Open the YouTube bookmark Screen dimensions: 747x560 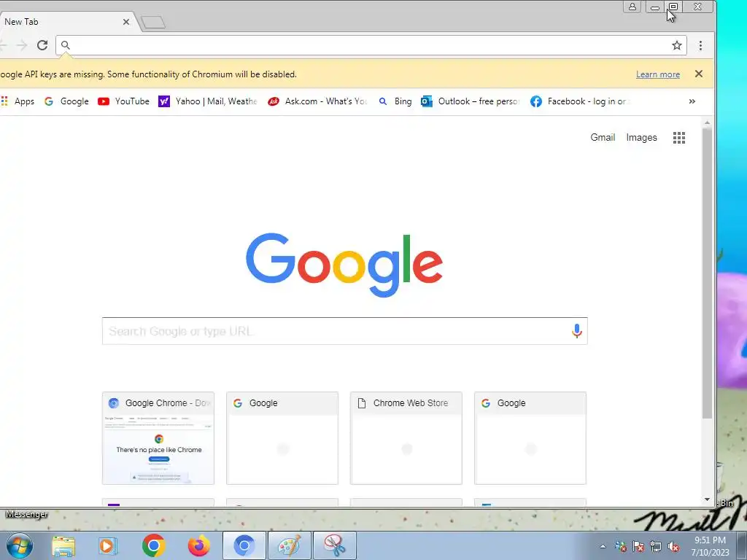pos(123,101)
